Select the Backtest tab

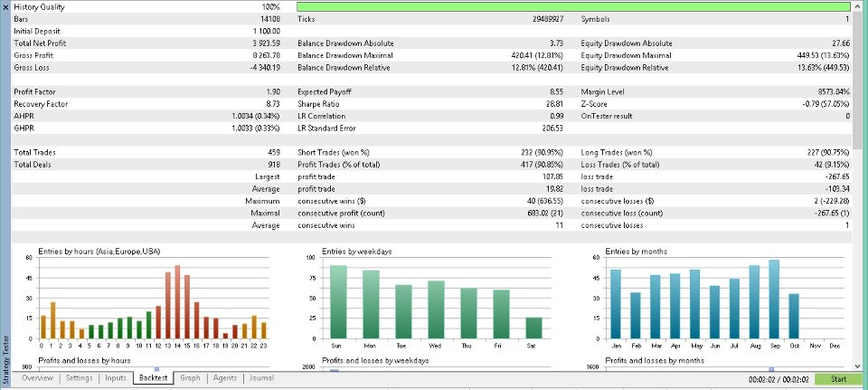pos(154,378)
